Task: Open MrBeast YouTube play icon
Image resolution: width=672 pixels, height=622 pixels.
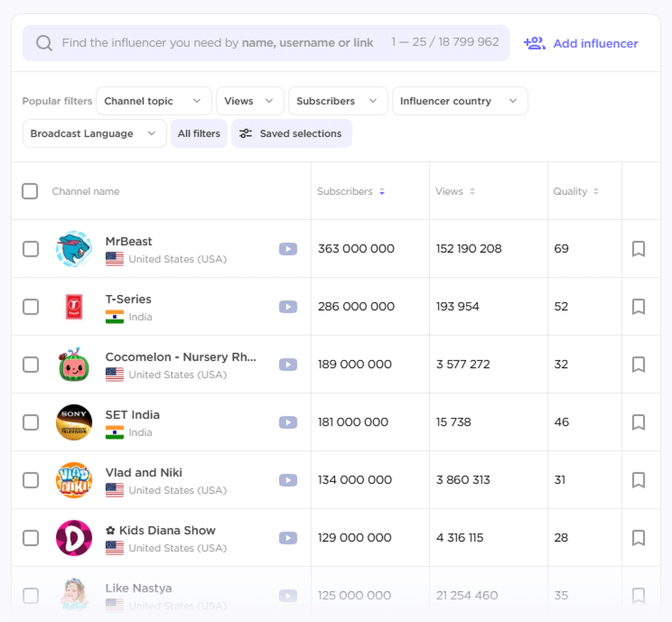Action: (288, 249)
